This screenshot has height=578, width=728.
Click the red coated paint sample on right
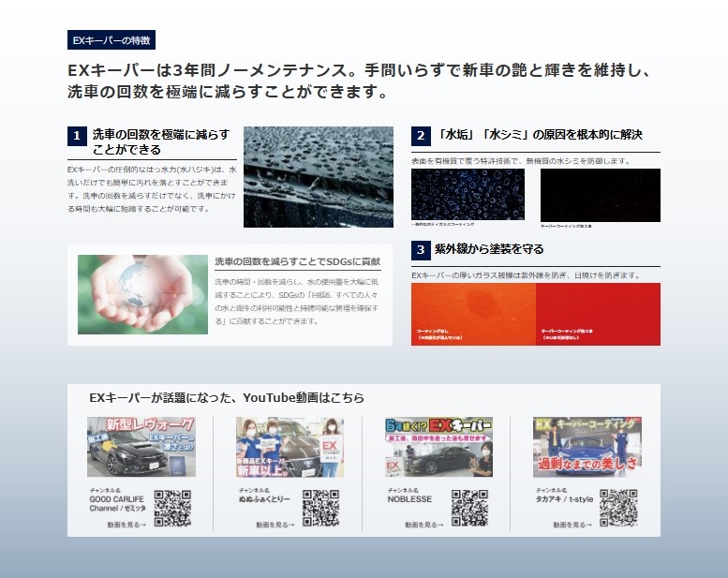598,314
